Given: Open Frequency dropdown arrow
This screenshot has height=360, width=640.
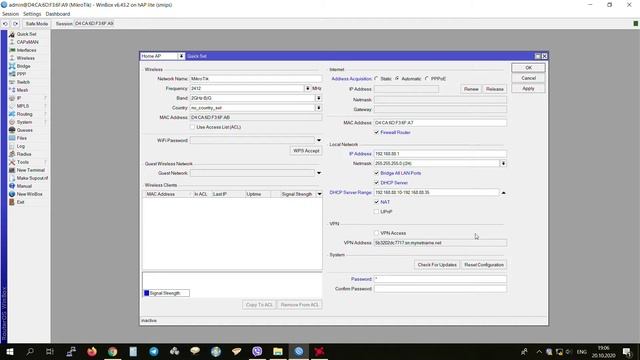Looking at the screenshot, I should tap(307, 88).
